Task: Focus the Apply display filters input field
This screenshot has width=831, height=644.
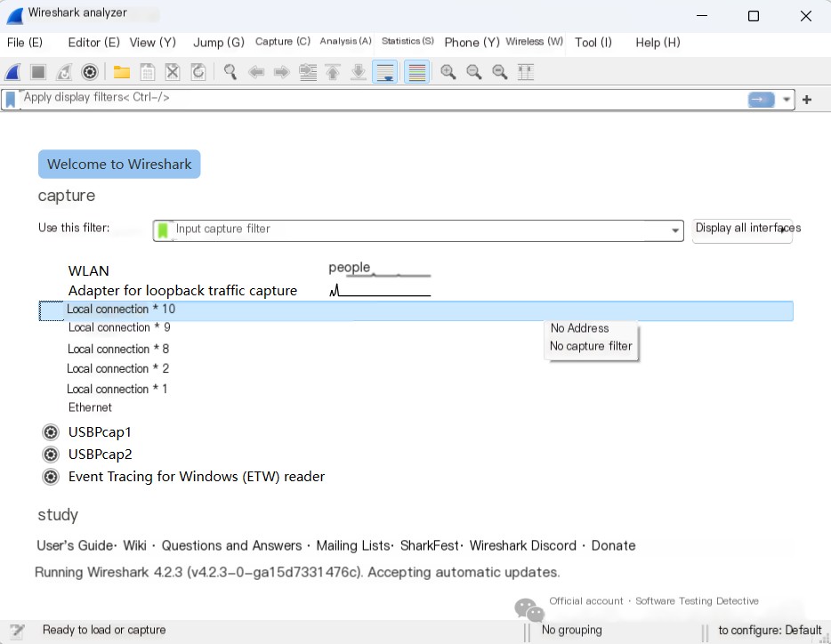Action: coord(382,100)
